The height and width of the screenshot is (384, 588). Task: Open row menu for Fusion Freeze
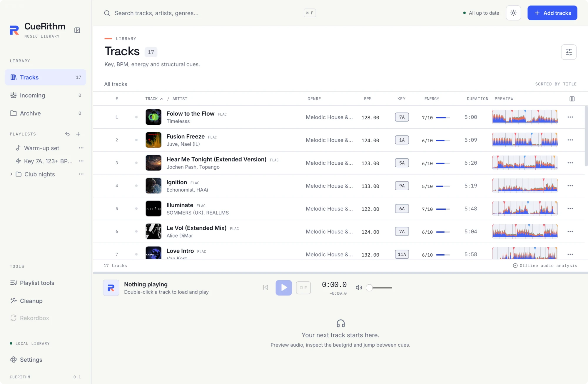pos(570,140)
